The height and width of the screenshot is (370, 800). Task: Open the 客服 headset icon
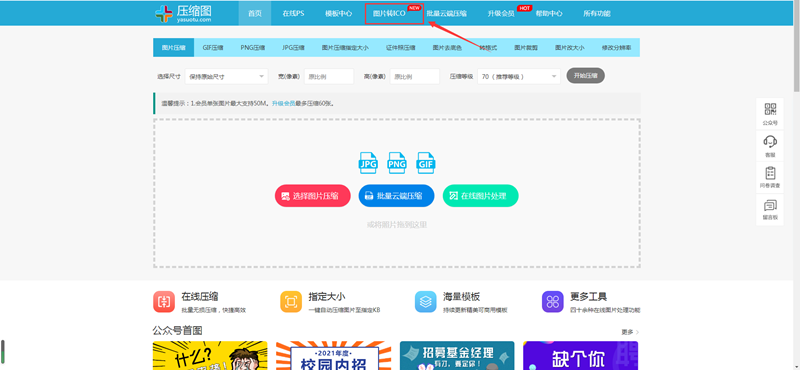770,141
